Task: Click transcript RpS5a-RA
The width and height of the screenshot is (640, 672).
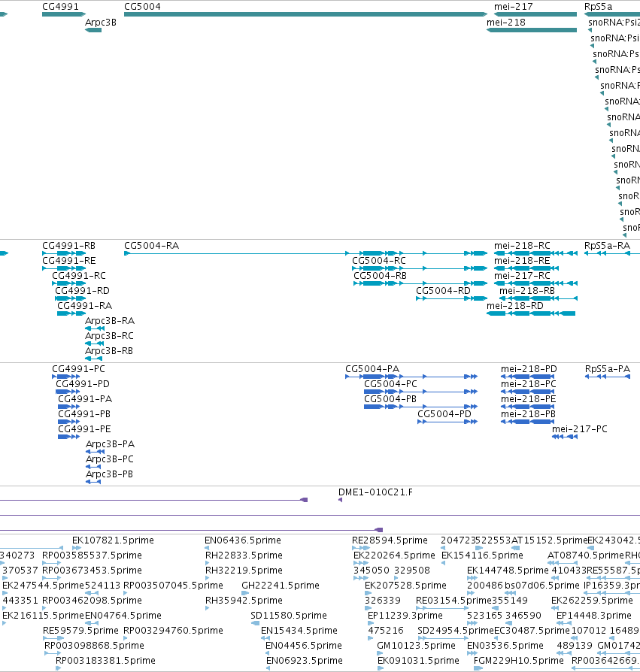Action: pyautogui.click(x=607, y=246)
